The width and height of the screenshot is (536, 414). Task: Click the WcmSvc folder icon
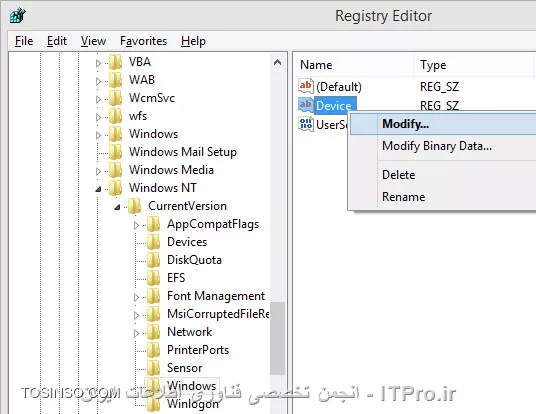click(115, 98)
